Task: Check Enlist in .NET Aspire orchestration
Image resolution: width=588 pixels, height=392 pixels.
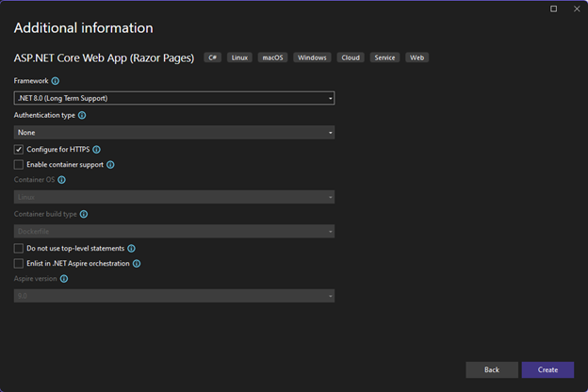Action: coord(19,264)
